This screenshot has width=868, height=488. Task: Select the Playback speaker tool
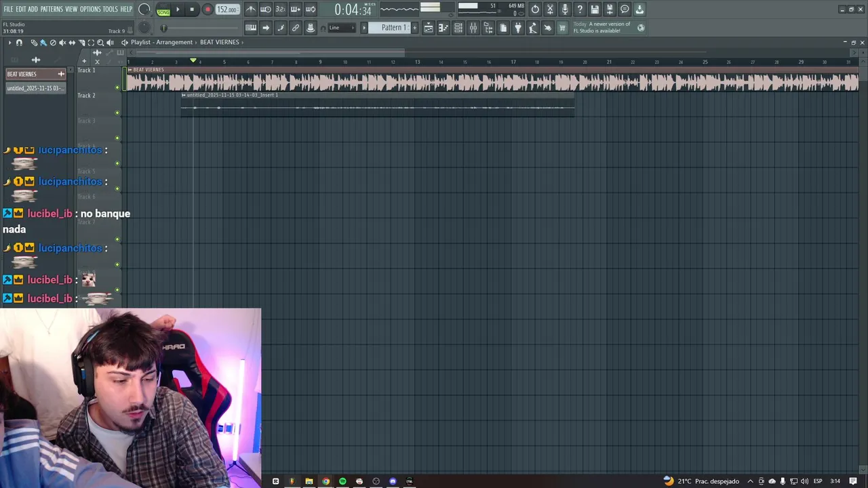[x=110, y=42]
